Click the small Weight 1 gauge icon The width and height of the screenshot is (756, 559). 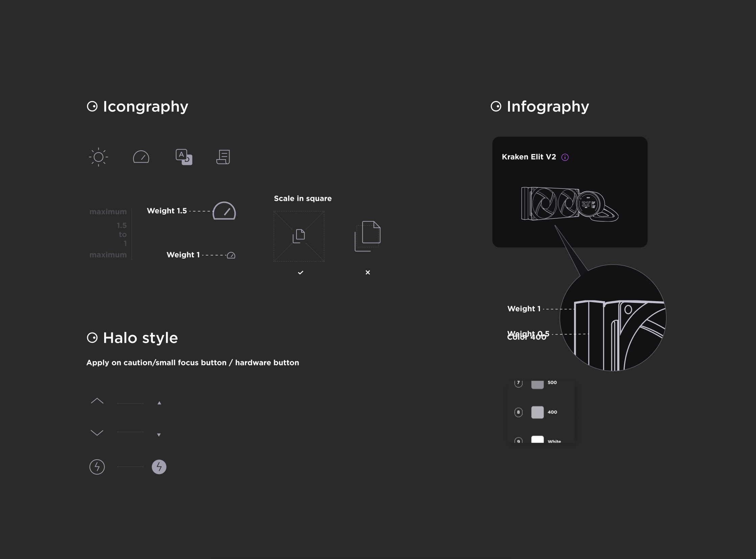231,255
